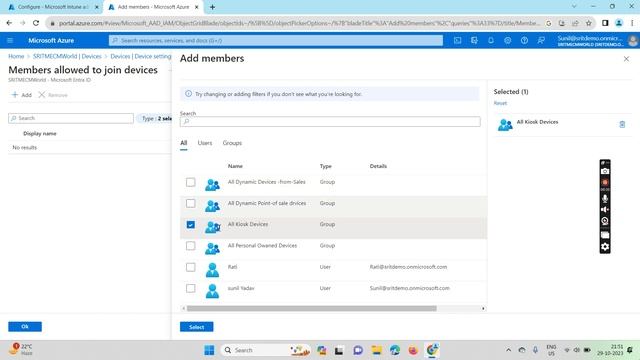Click the red record button on recorder toolbar
The image size is (640, 360).
coord(605,182)
